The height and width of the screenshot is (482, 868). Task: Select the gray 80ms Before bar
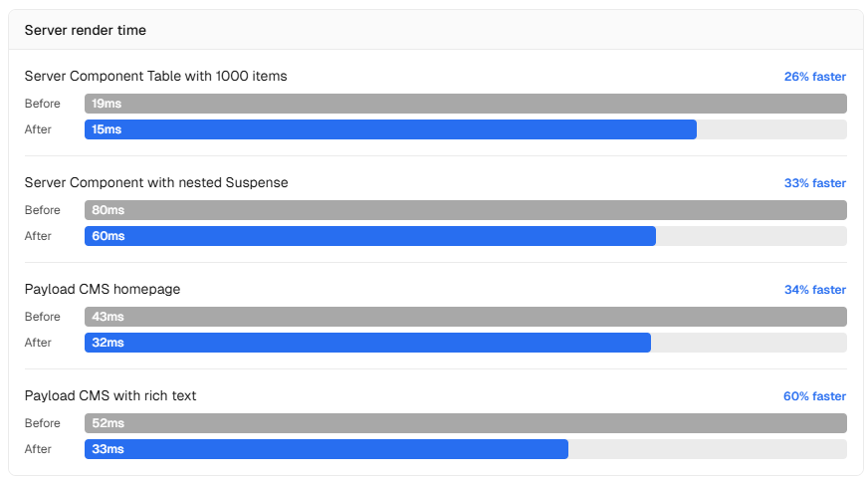click(465, 210)
